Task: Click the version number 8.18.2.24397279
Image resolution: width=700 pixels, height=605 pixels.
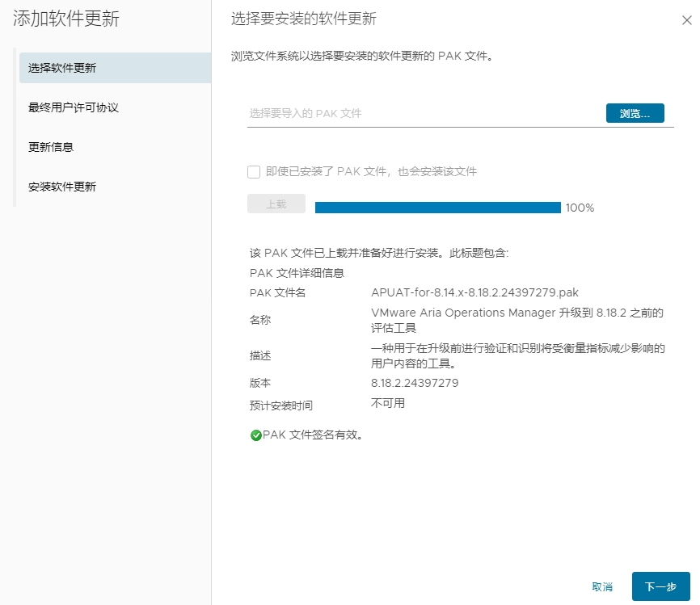Action: tap(415, 383)
